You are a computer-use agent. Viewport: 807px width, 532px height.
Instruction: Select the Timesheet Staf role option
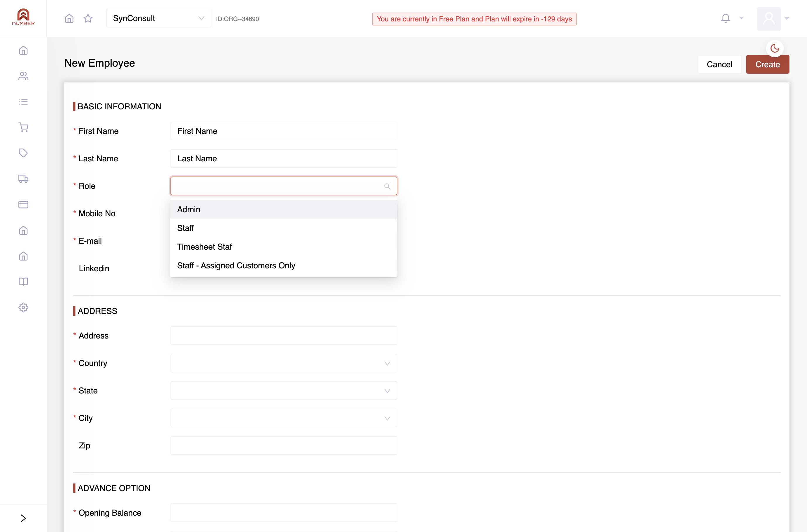(x=284, y=247)
